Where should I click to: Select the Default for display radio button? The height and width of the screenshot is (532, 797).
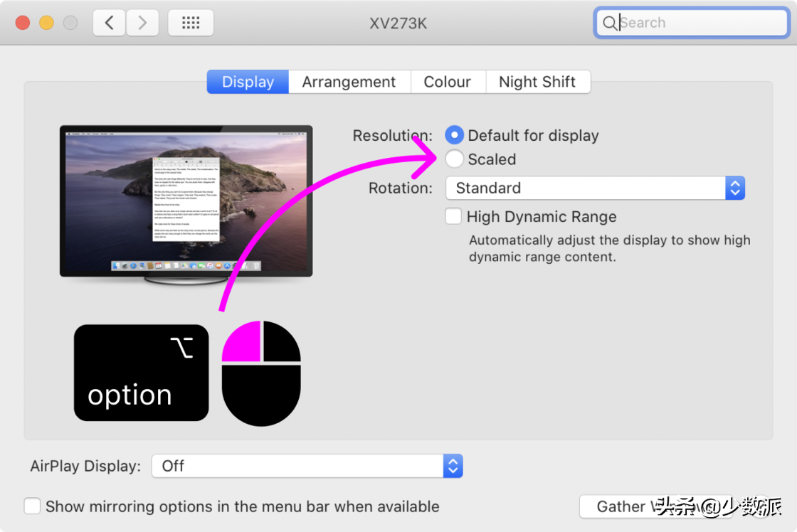(x=454, y=135)
